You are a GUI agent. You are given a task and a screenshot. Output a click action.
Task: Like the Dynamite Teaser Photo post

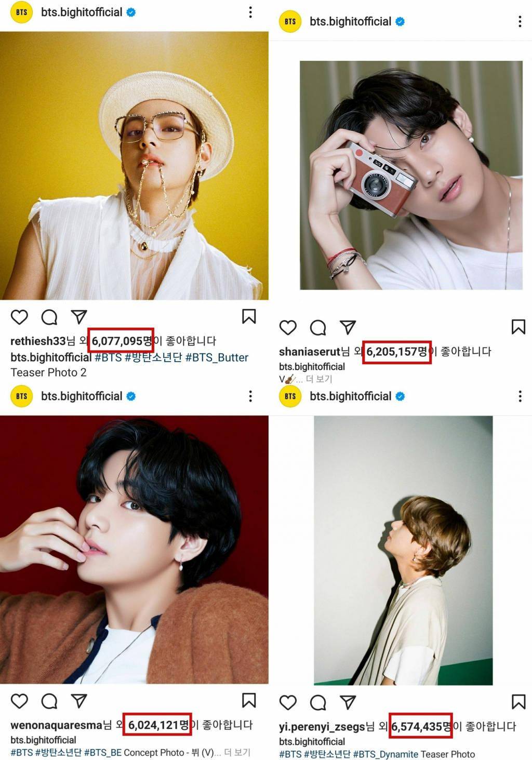click(288, 702)
